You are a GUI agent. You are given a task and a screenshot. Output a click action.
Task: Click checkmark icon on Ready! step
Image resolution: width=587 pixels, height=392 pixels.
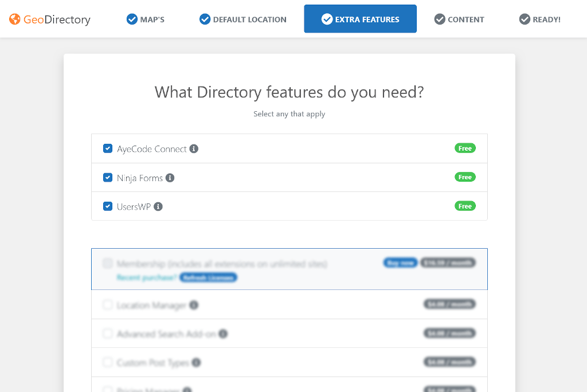(525, 19)
